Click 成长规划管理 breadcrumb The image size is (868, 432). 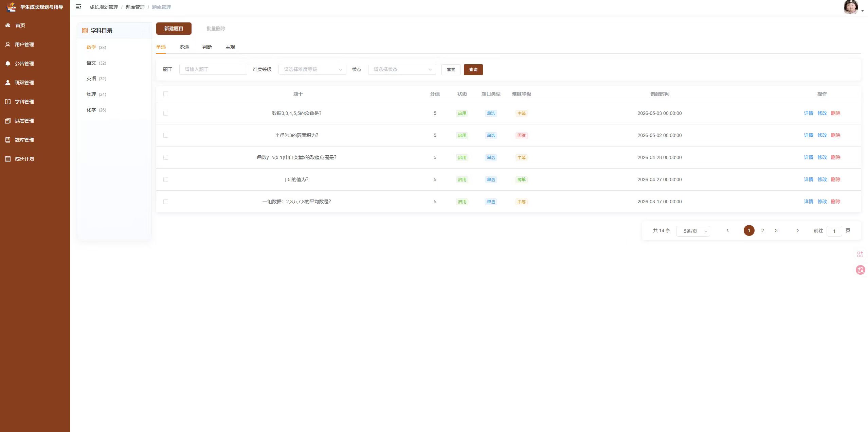coord(104,7)
